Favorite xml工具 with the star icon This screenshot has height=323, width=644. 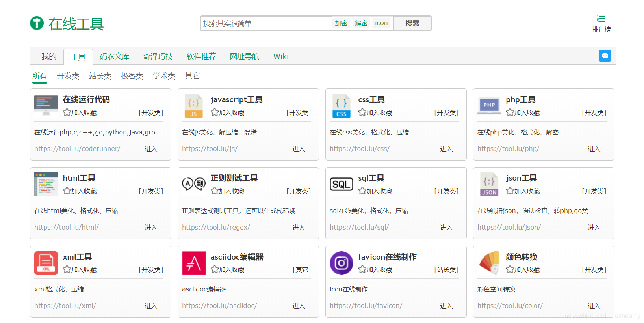coord(67,269)
